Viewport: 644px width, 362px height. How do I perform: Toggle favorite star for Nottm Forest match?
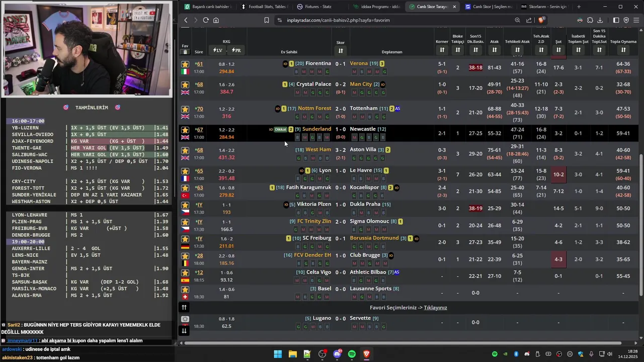tap(185, 109)
